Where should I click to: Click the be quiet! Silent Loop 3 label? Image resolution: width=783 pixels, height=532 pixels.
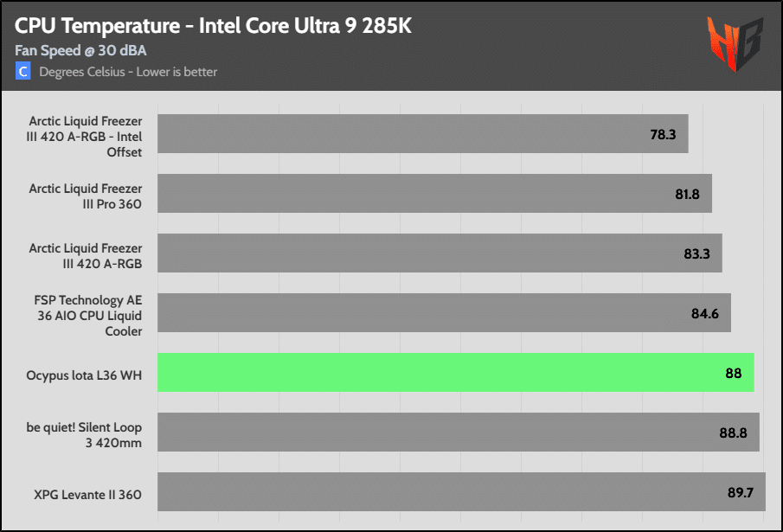[84, 434]
